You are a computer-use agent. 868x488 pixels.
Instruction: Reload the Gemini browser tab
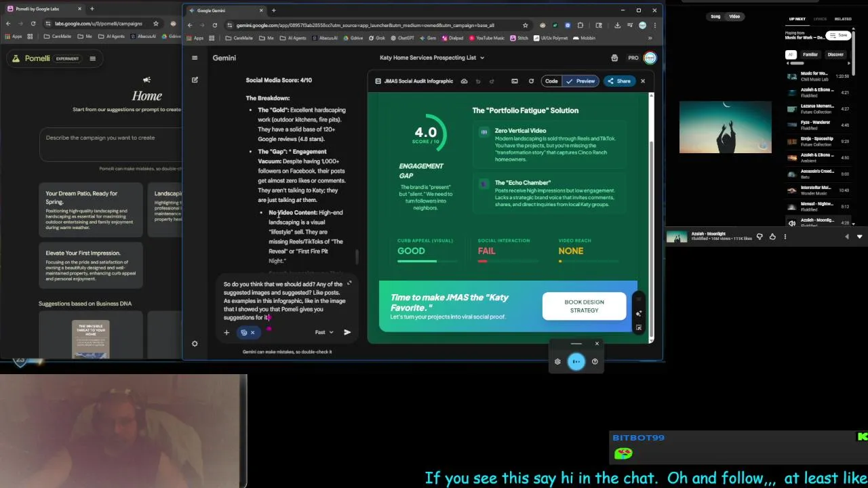point(214,25)
